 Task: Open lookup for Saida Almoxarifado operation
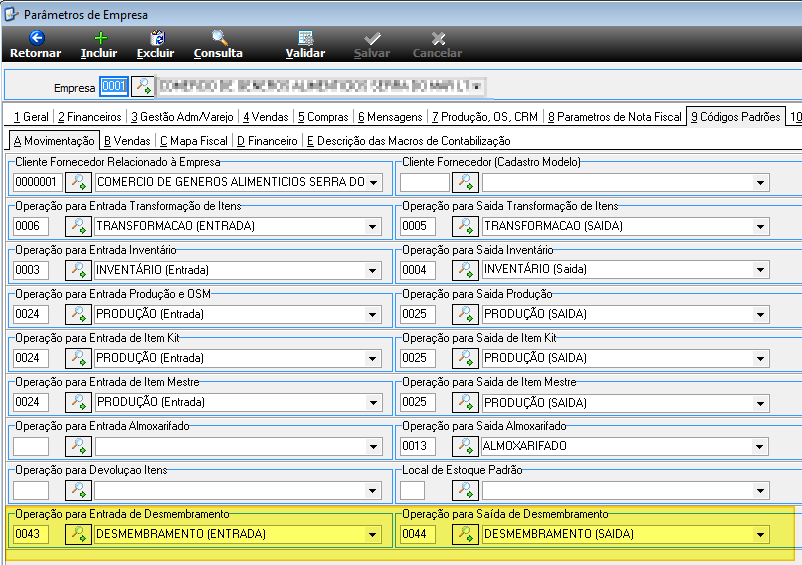click(465, 446)
